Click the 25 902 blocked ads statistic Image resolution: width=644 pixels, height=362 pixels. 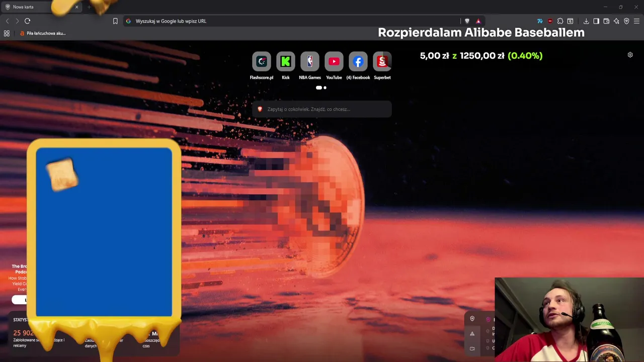(x=23, y=333)
